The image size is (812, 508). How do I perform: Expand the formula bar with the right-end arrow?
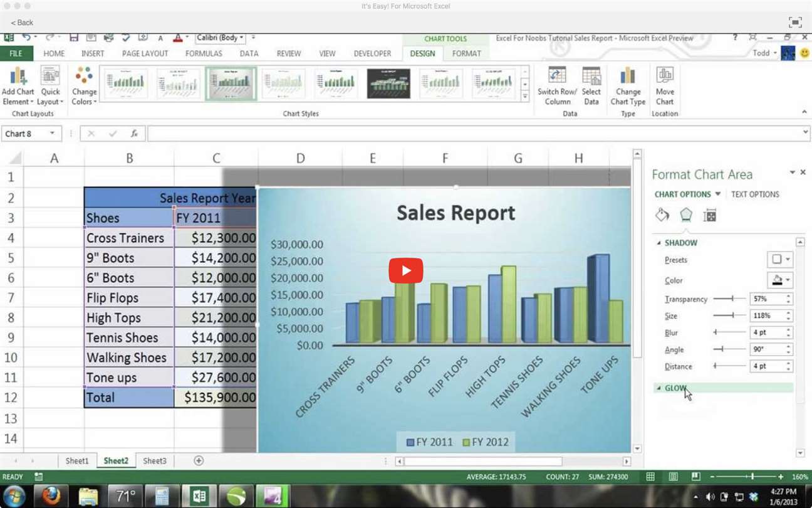(x=806, y=133)
